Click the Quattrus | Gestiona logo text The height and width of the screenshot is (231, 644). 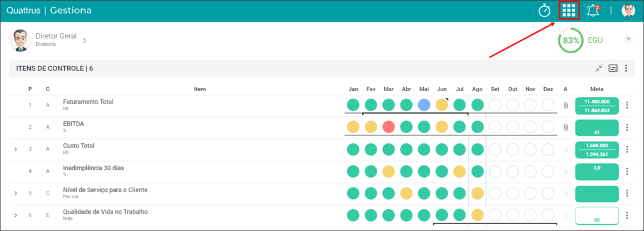click(x=49, y=11)
